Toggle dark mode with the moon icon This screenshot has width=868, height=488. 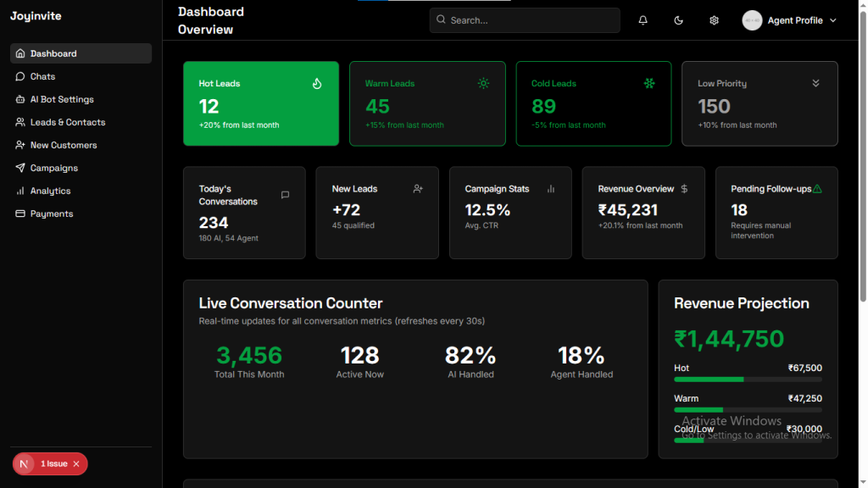click(679, 20)
